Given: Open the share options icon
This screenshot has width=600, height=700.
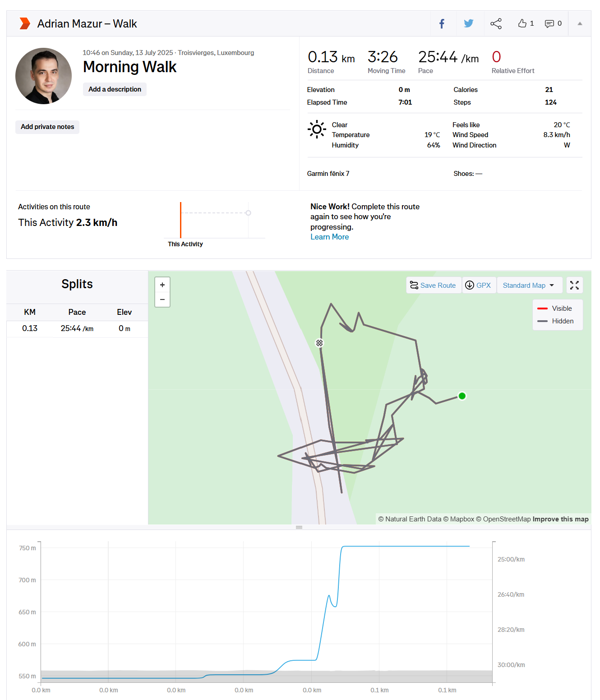Looking at the screenshot, I should (x=496, y=24).
